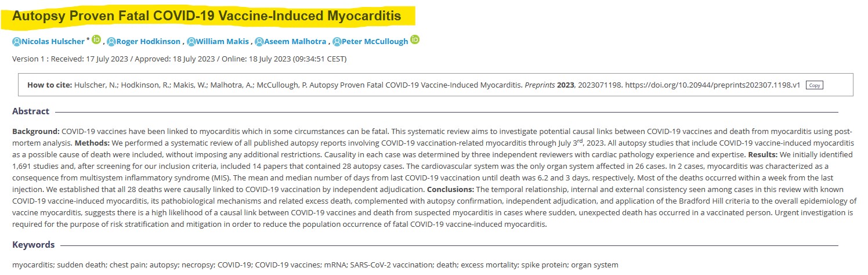Image resolution: width=868 pixels, height=275 pixels.
Task: Click the profile icon beside Aseem Malhotra
Action: [259, 42]
